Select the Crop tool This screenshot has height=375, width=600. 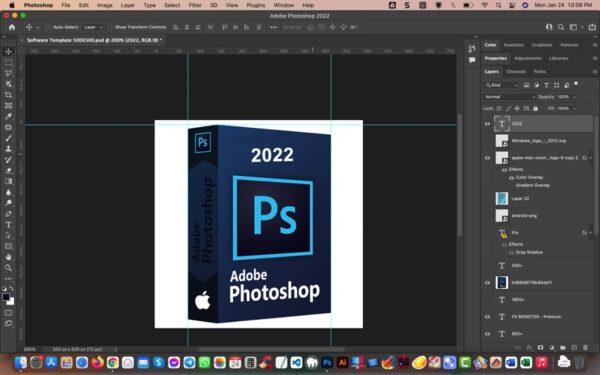pos(8,95)
